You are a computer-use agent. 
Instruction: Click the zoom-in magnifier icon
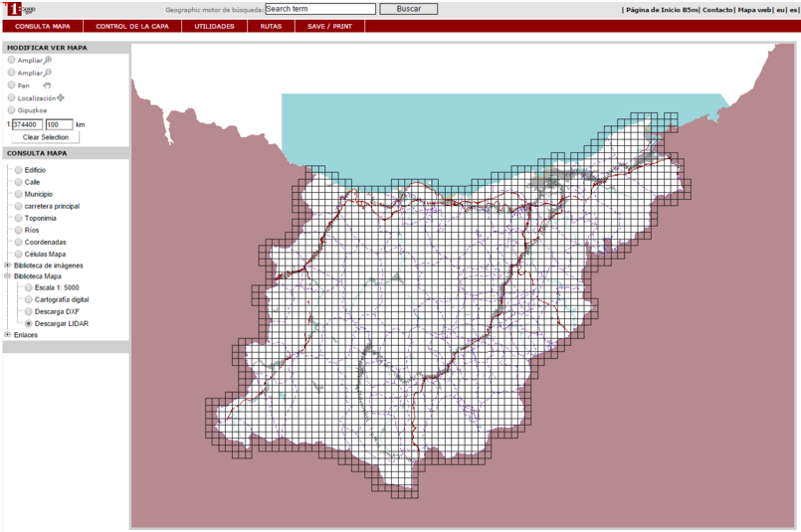(x=47, y=61)
